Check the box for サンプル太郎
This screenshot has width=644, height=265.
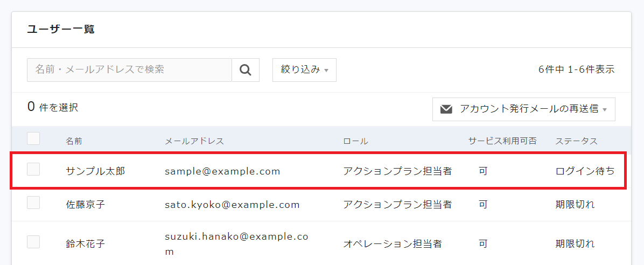click(x=33, y=169)
